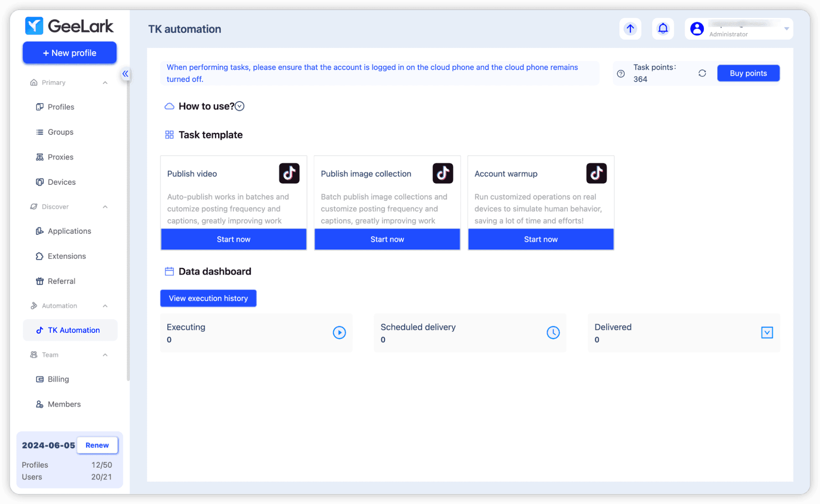Viewport: 820px width, 504px height.
Task: Open Profiles section in sidebar
Action: click(61, 107)
